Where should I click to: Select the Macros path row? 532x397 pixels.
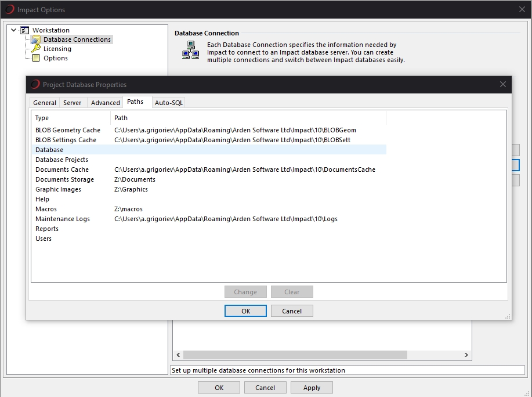click(x=46, y=209)
